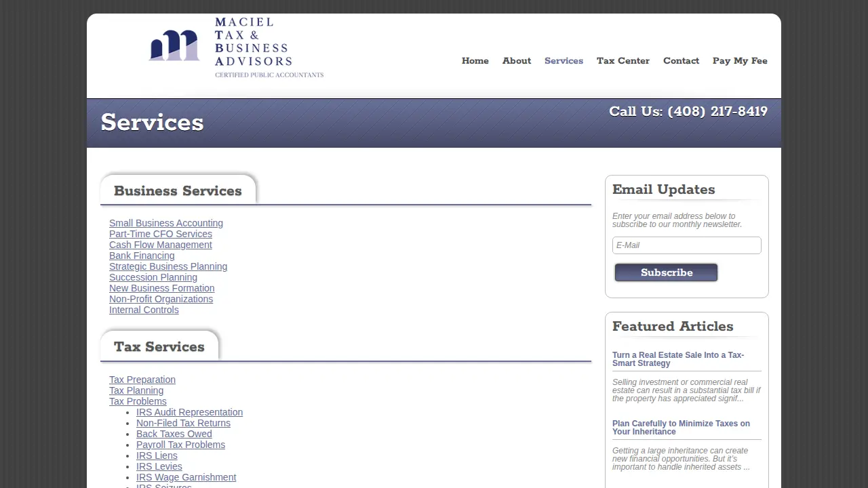The width and height of the screenshot is (868, 488).
Task: Click the Business Services section heading
Action: click(178, 191)
